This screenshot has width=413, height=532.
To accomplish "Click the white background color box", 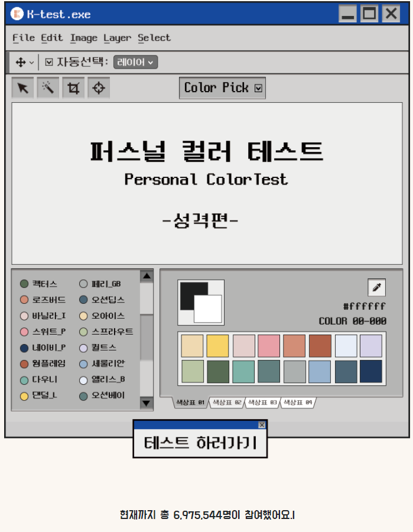I will pos(208,309).
